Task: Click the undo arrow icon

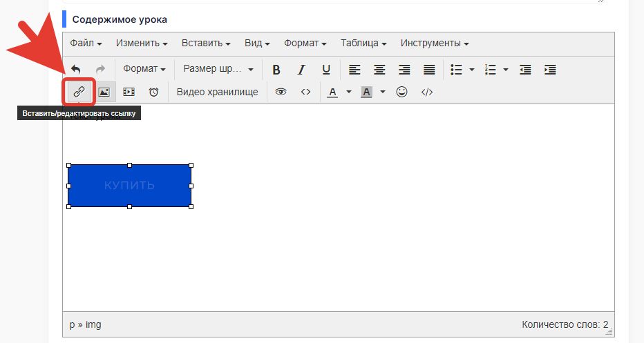Action: [x=75, y=69]
